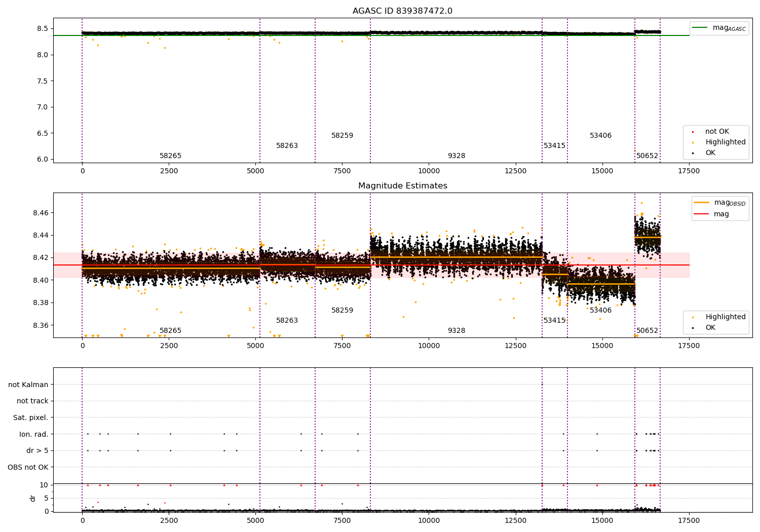Click x-tick 15000 under middle plot
Screen dimensions: 760x532
pos(602,346)
